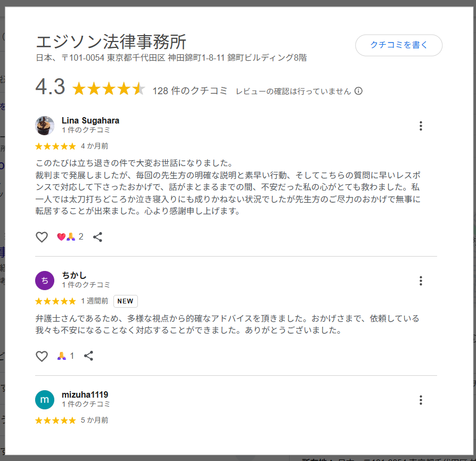Image resolution: width=476 pixels, height=461 pixels.
Task: Click 1 件のクチコミ under ちかし
Action: (x=86, y=285)
